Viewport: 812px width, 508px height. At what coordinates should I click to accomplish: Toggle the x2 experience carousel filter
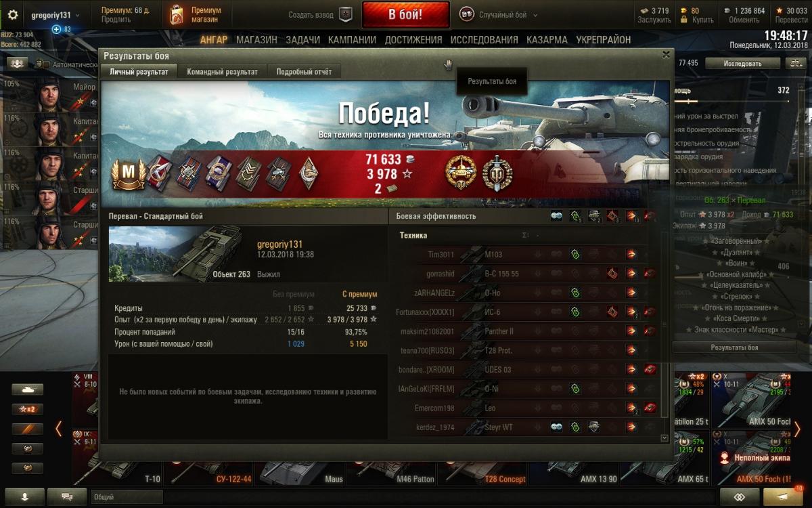(27, 409)
